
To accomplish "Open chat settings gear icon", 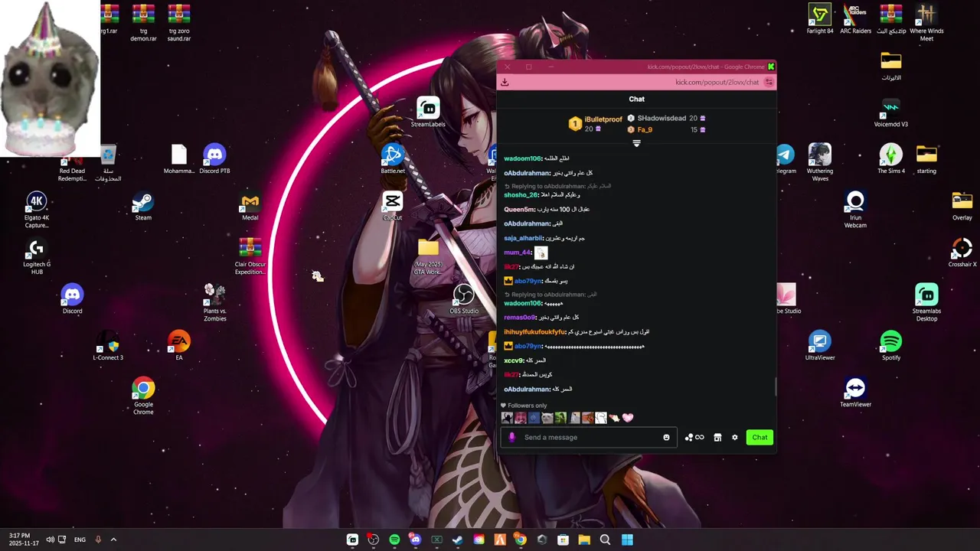I will 734,438.
